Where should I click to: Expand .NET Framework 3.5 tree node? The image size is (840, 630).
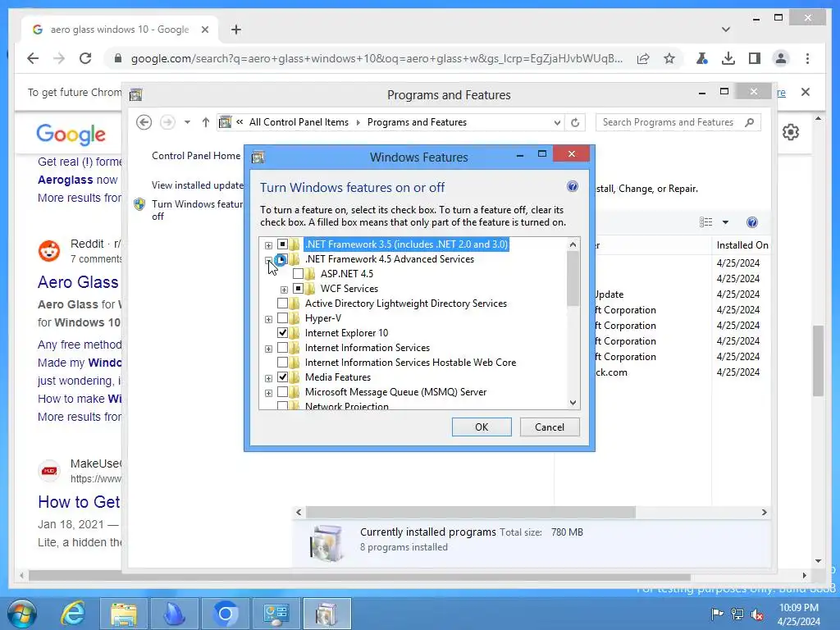[x=268, y=245]
